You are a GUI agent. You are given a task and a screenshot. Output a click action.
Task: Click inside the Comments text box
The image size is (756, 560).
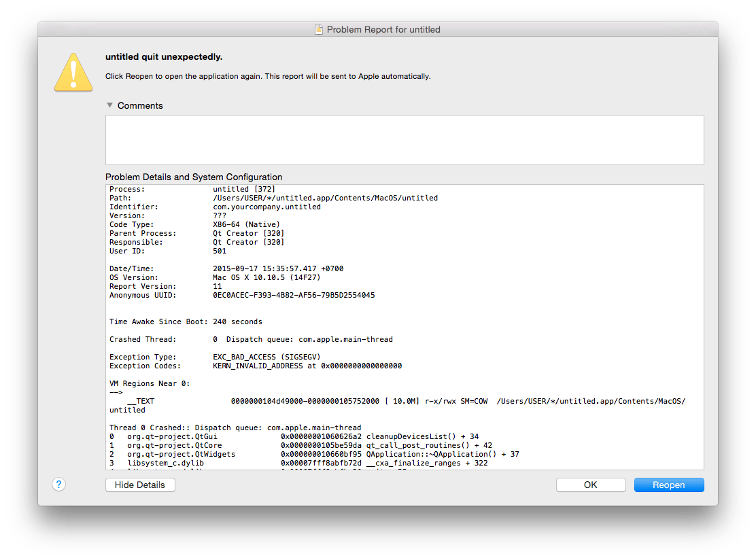(x=404, y=139)
